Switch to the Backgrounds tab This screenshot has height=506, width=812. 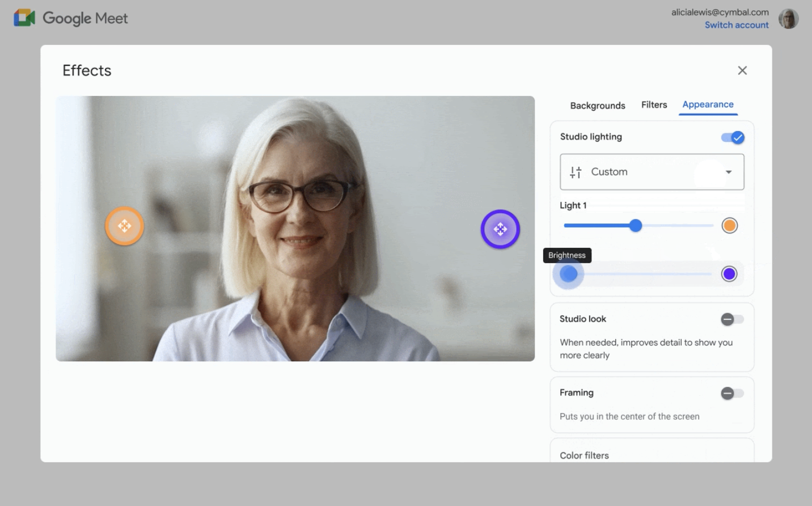(x=598, y=106)
